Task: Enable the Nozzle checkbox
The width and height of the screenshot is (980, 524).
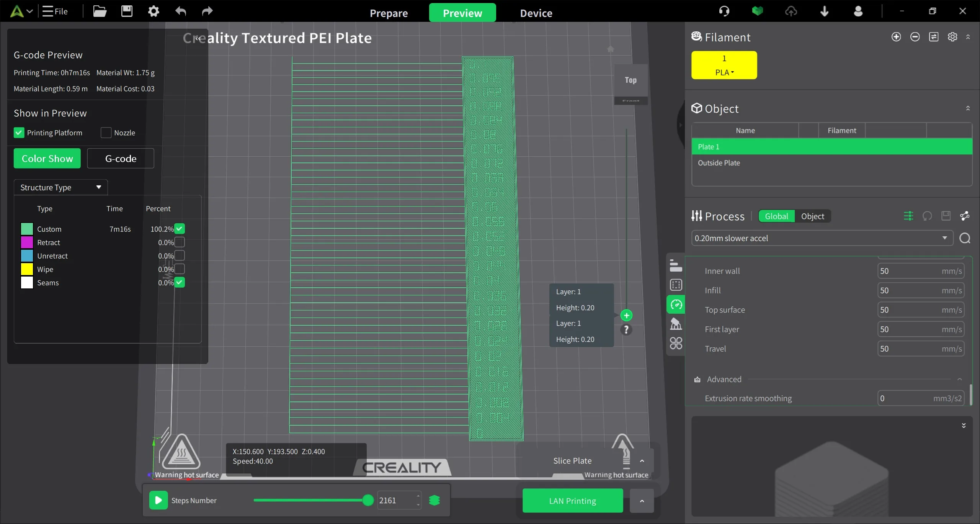Action: 106,133
